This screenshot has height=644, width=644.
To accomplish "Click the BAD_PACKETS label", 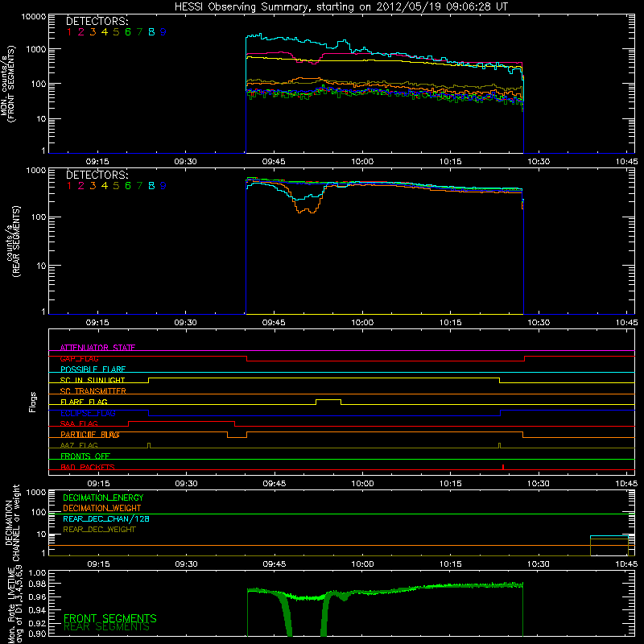I will point(88,467).
